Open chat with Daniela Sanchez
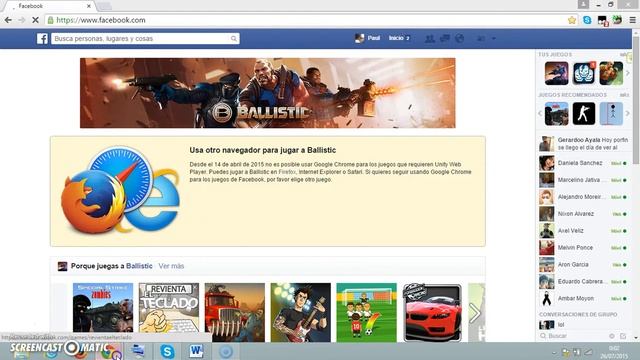 (x=584, y=163)
